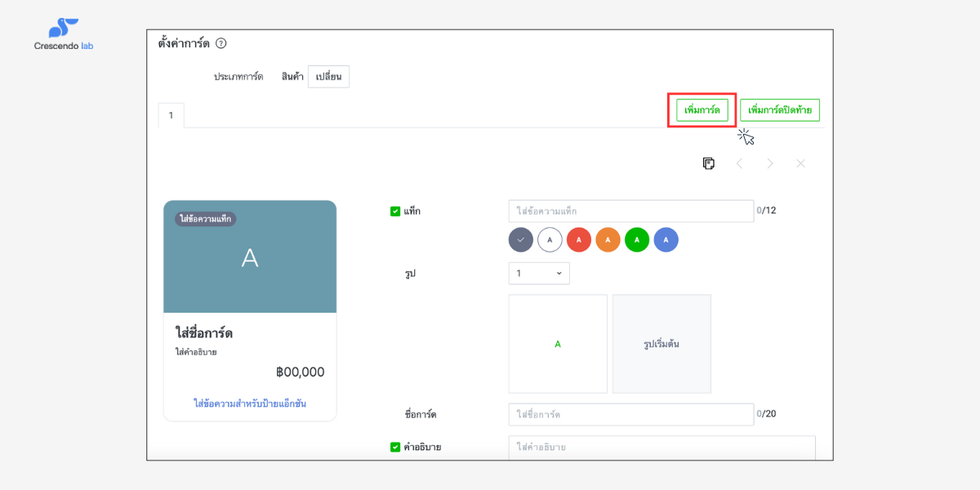Click the tag text input field

click(630, 211)
